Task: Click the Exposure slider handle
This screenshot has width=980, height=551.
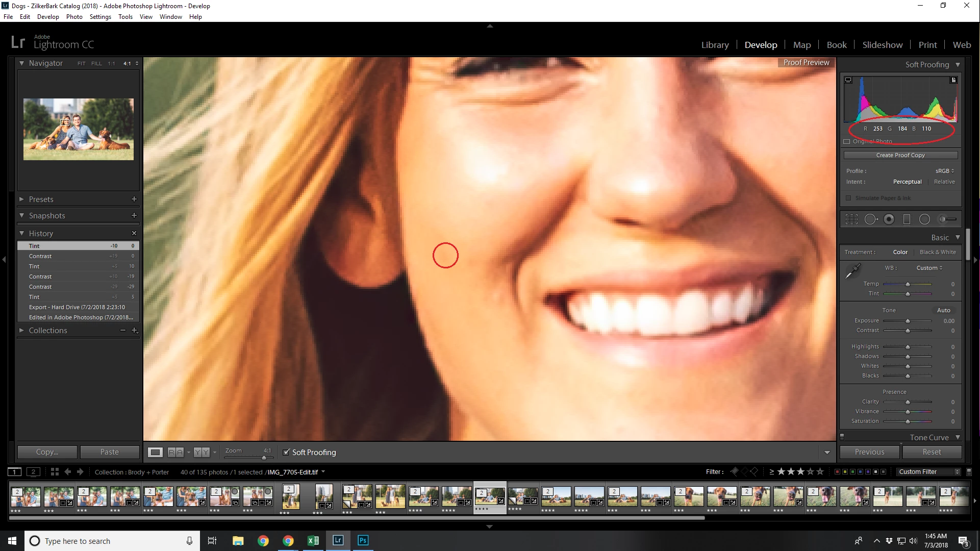Action: coord(908,321)
